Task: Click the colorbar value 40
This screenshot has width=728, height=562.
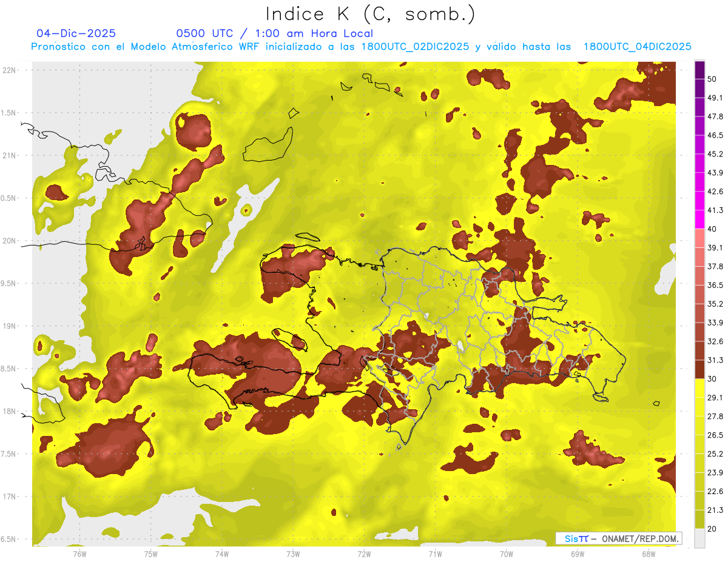Action: (x=712, y=229)
